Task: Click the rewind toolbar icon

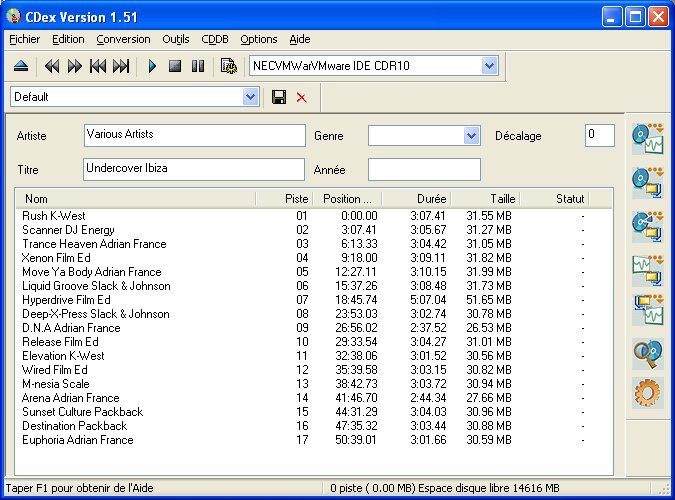Action: pyautogui.click(x=51, y=66)
